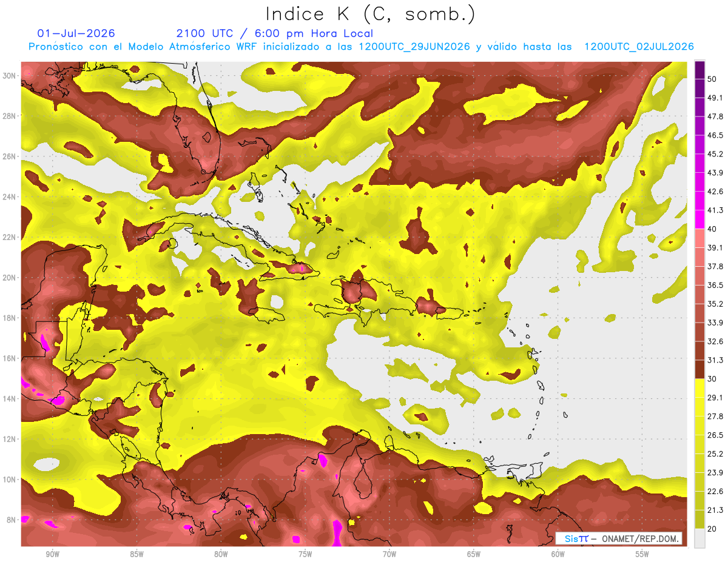Click the "65W" longitude label
The width and height of the screenshot is (728, 562).
tap(474, 555)
